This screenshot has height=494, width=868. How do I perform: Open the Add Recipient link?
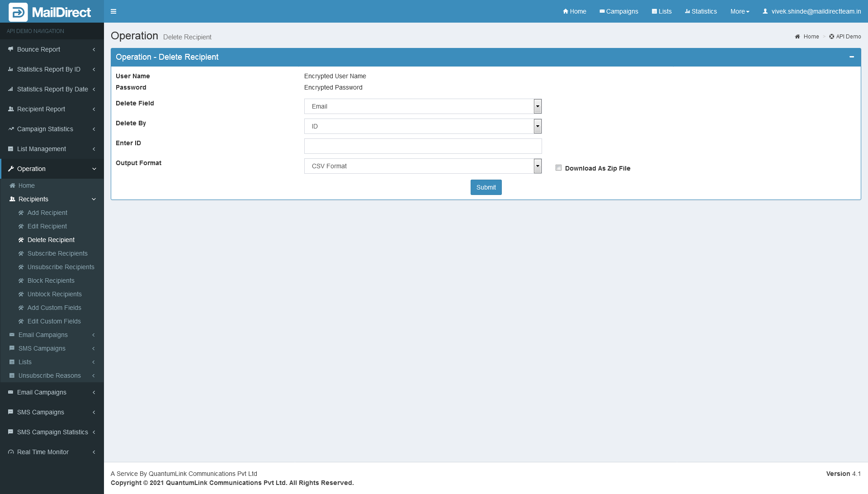47,213
